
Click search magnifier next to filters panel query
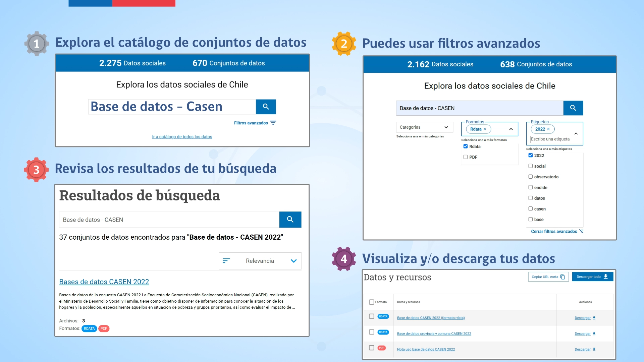point(573,108)
